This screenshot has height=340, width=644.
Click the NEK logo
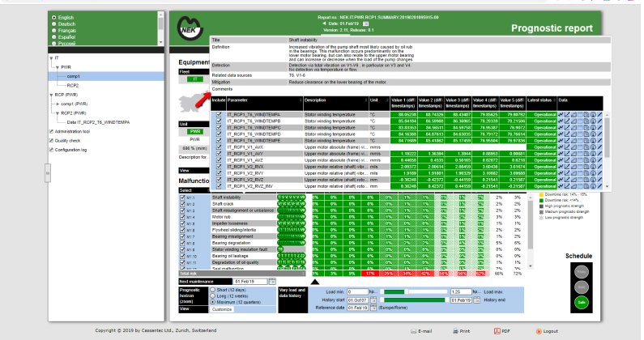coord(190,28)
